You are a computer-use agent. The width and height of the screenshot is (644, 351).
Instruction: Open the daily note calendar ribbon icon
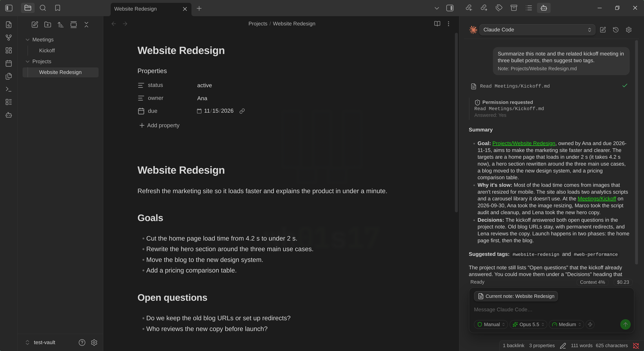pos(9,63)
